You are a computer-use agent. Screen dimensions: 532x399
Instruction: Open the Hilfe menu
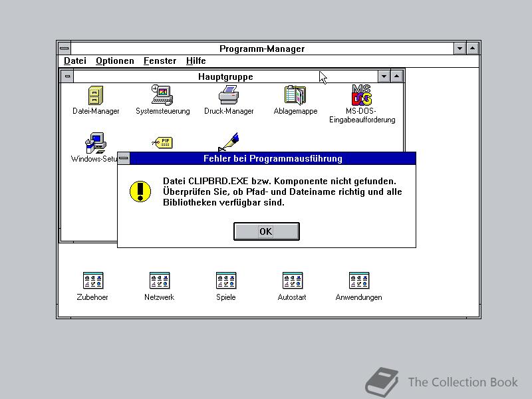click(x=196, y=61)
